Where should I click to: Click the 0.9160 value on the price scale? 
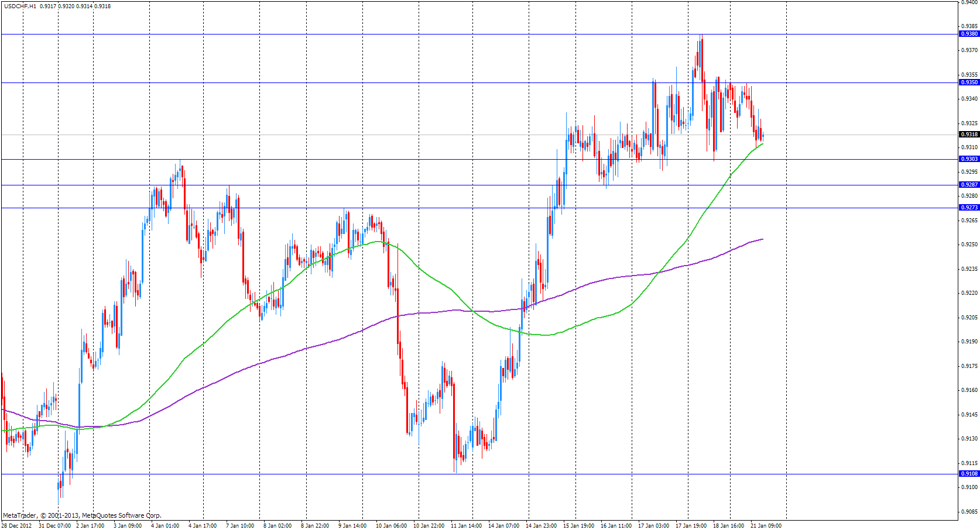[x=969, y=390]
